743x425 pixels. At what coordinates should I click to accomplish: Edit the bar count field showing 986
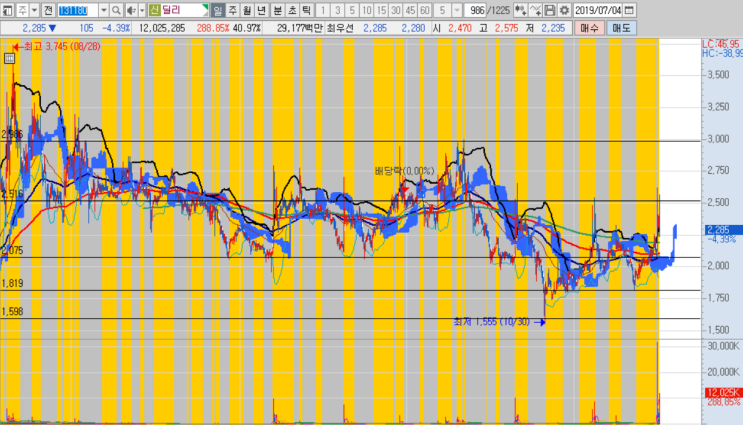475,10
